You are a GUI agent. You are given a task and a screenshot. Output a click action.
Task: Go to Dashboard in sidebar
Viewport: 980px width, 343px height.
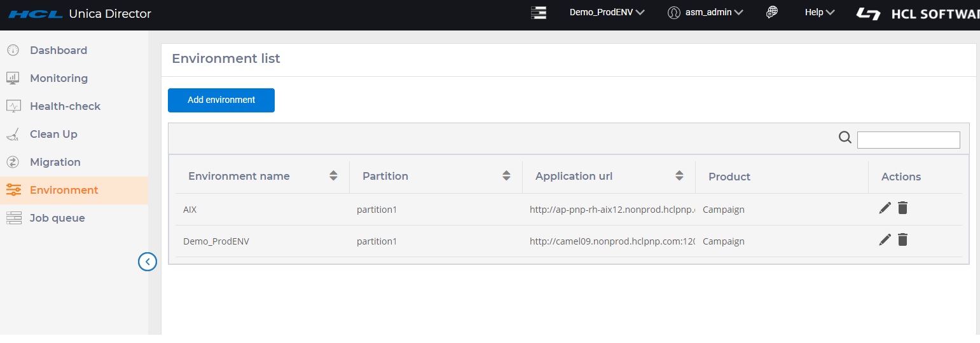point(59,50)
